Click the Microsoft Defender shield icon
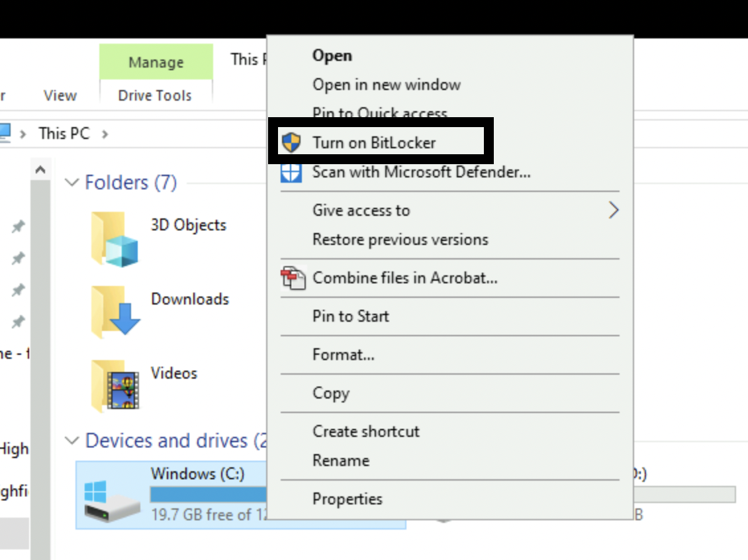748x560 pixels. click(x=292, y=172)
